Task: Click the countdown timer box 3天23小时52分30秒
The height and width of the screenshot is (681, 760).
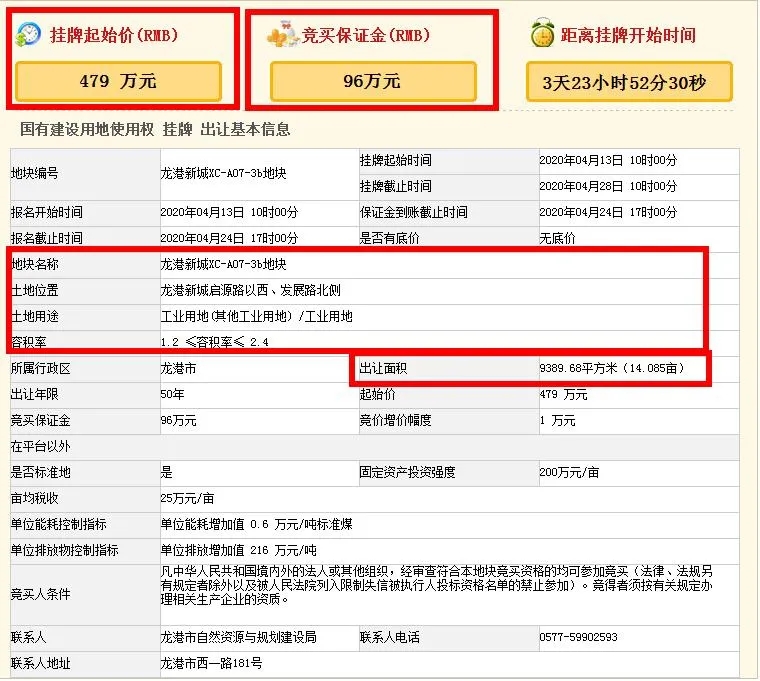Action: (x=629, y=82)
